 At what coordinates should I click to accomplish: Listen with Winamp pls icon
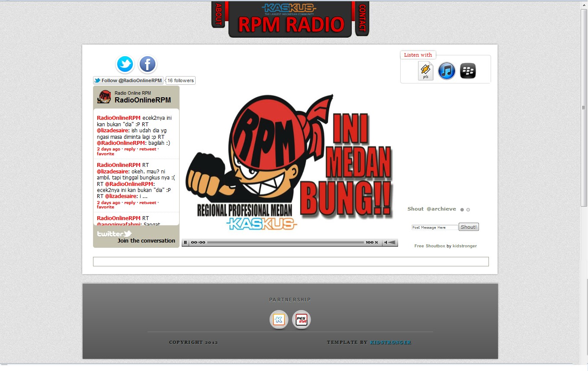click(426, 71)
